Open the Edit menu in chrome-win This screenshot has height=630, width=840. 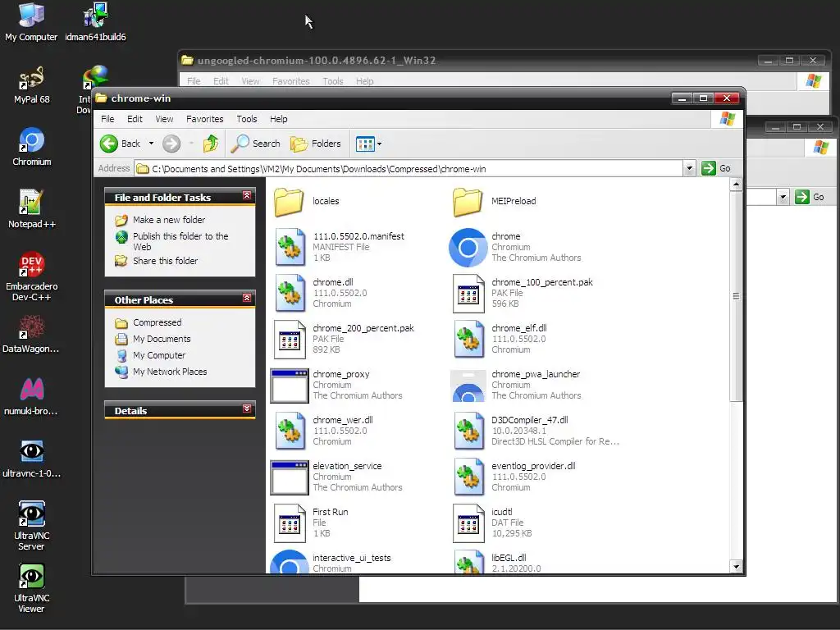135,119
